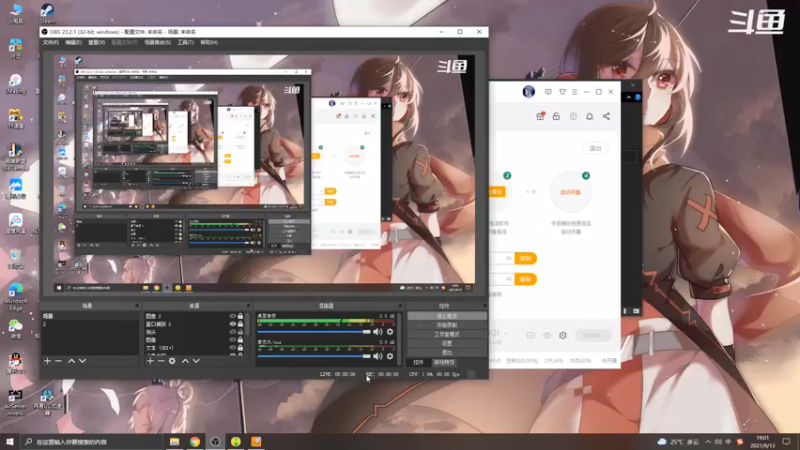The image size is (800, 450).
Task: Toggle visibility eye of 文本 (GDI+) source
Action: [233, 348]
